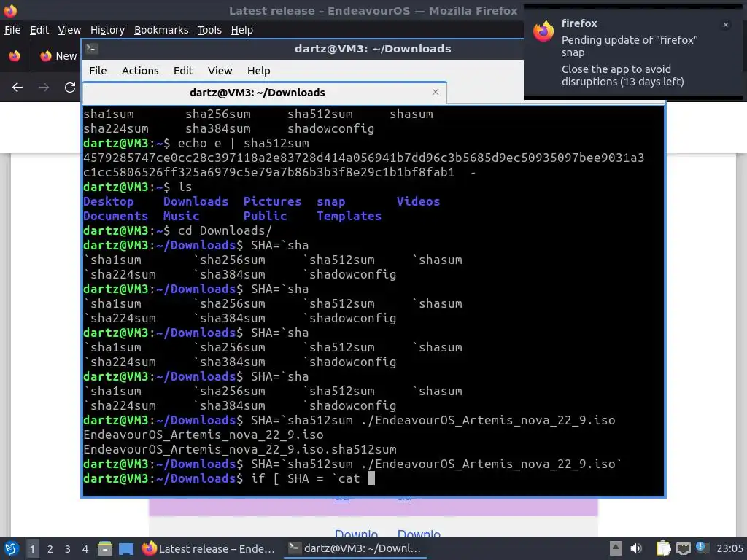
Task: Switch to virtual desktop 2
Action: [x=50, y=549]
